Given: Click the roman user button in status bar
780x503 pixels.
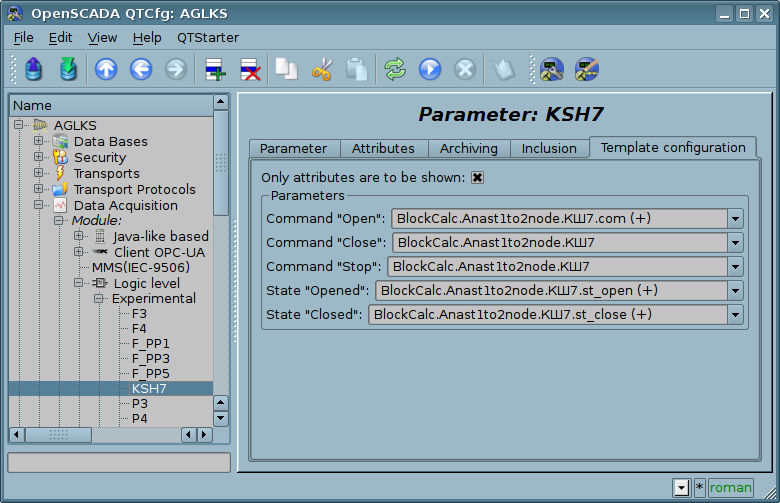Looking at the screenshot, I should [x=730, y=488].
